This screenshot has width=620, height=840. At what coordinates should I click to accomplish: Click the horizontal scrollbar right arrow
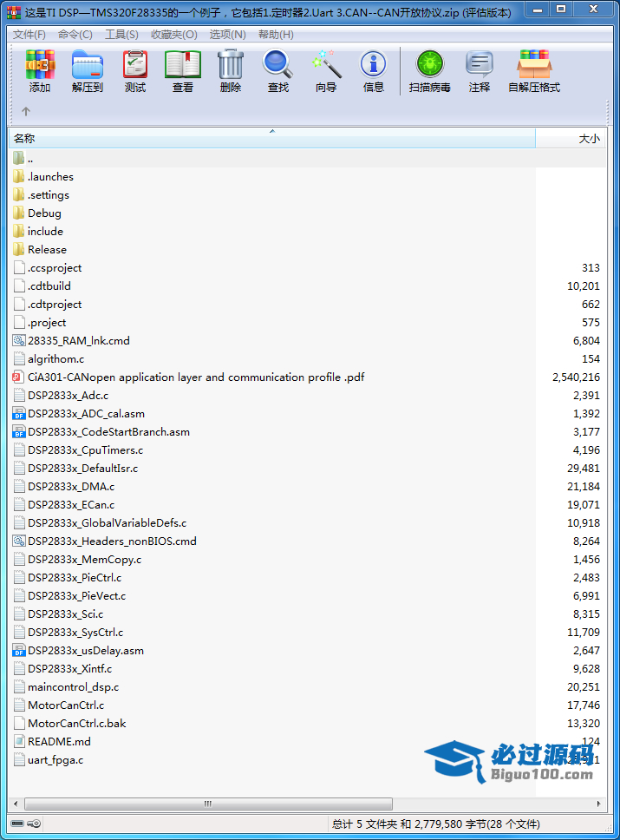(x=598, y=804)
